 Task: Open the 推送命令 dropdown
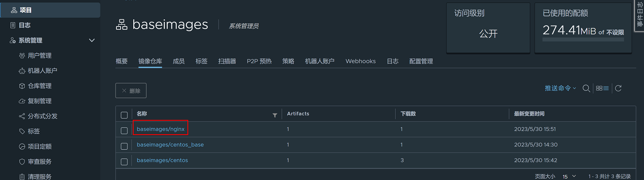560,88
